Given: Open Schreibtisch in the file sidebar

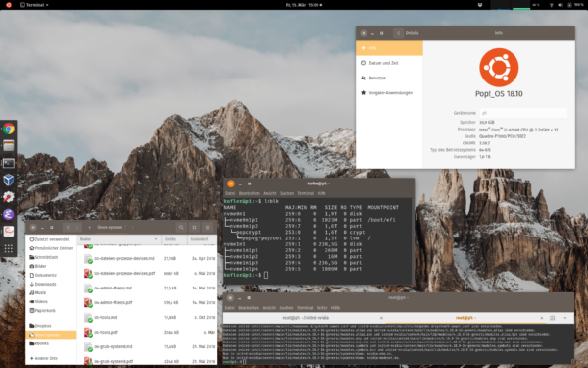Looking at the screenshot, I should 51,257.
